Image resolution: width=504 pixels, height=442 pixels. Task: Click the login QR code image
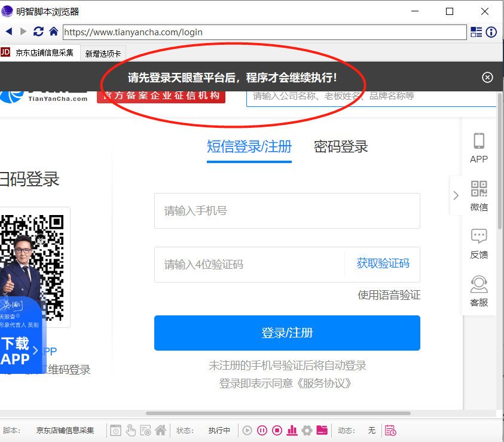coord(32,268)
